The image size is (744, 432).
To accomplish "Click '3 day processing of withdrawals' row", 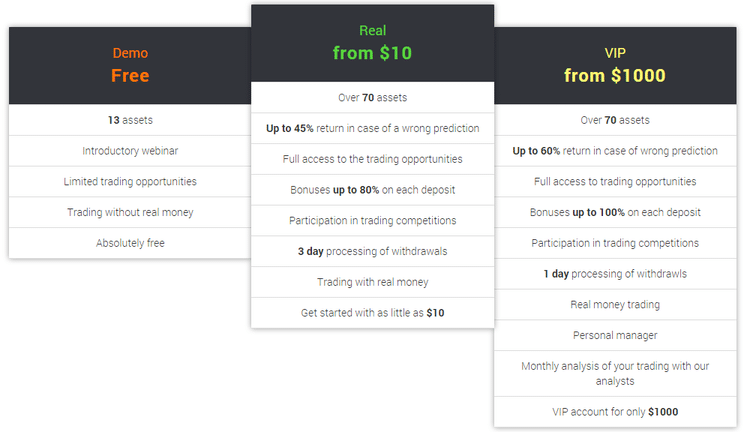I will coord(372,251).
